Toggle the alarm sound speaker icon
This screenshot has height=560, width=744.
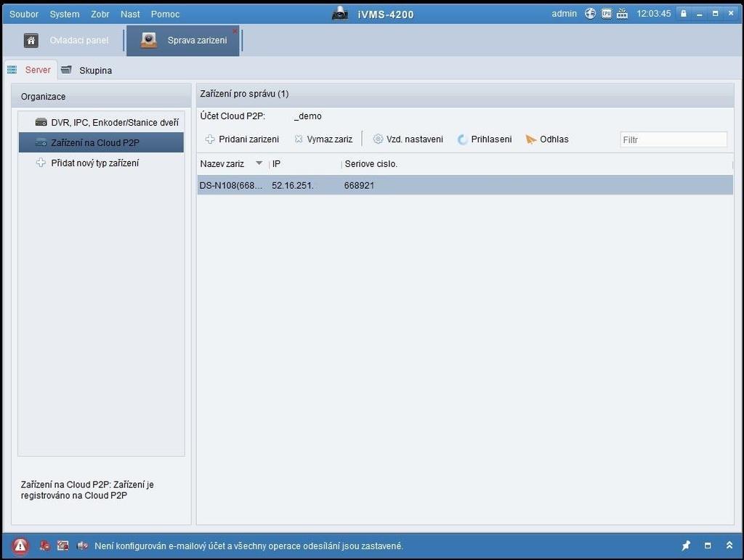(x=82, y=545)
